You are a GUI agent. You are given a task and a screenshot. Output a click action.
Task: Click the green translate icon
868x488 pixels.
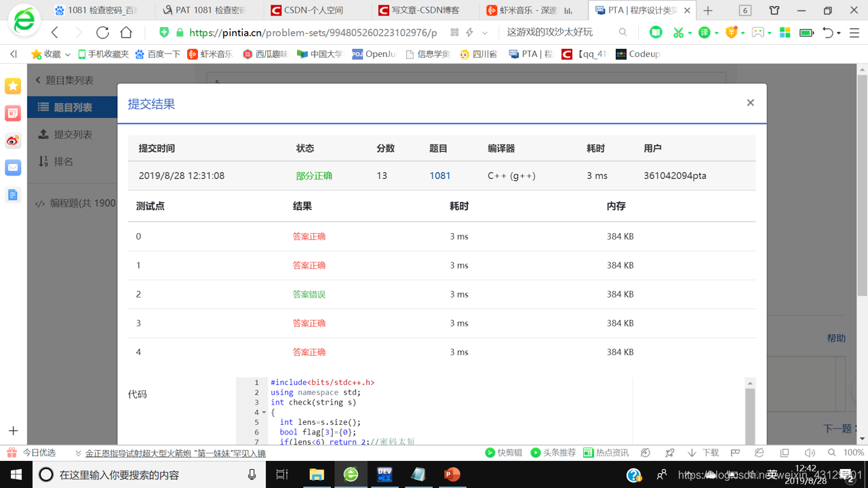pos(705,32)
